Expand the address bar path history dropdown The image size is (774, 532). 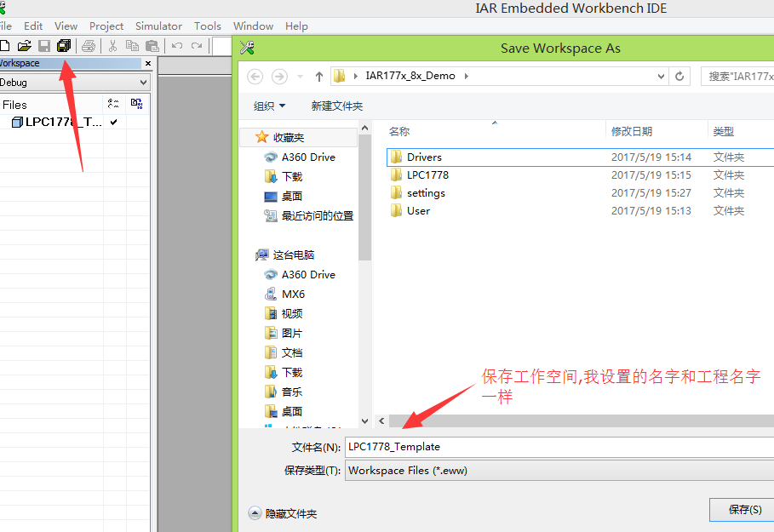pos(661,77)
